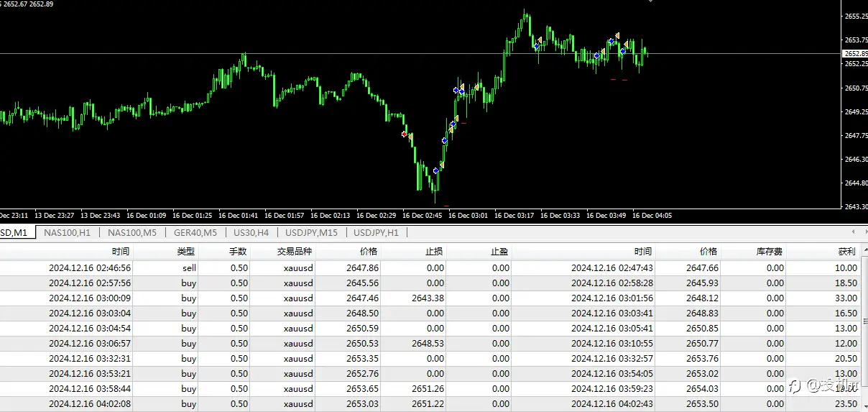This screenshot has height=412, width=868.
Task: Click the close price 2648.83
Action: coord(702,313)
